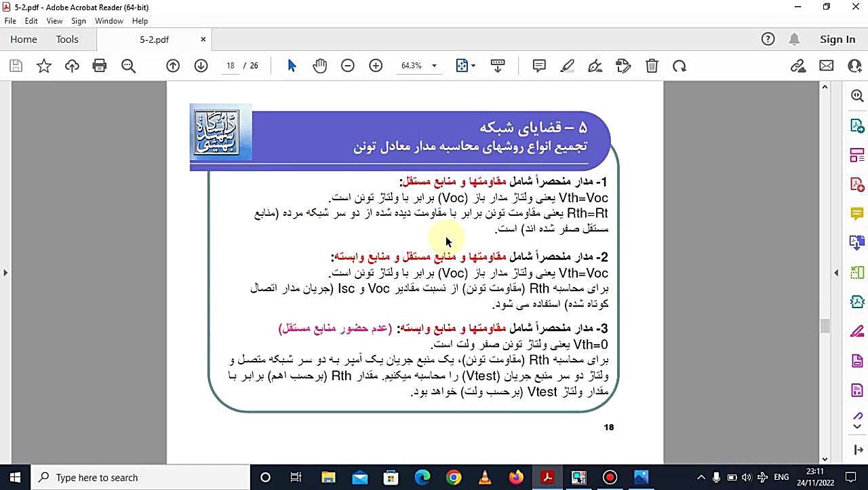This screenshot has width=868, height=490.
Task: Switch the ENG input language
Action: [781, 477]
